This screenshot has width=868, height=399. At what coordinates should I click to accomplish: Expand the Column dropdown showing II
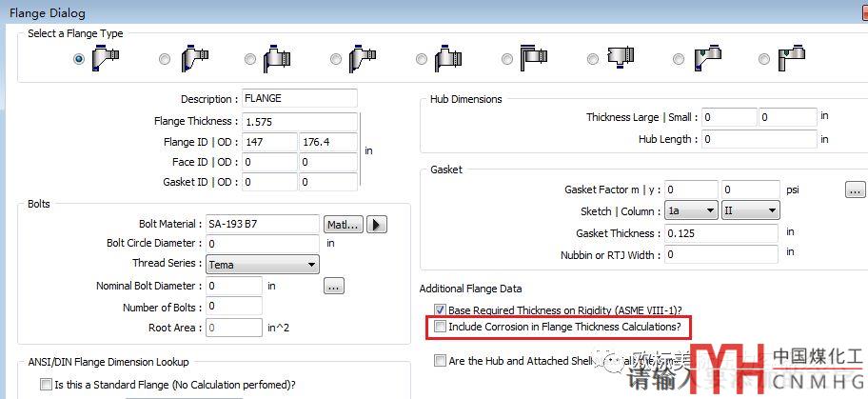point(751,210)
